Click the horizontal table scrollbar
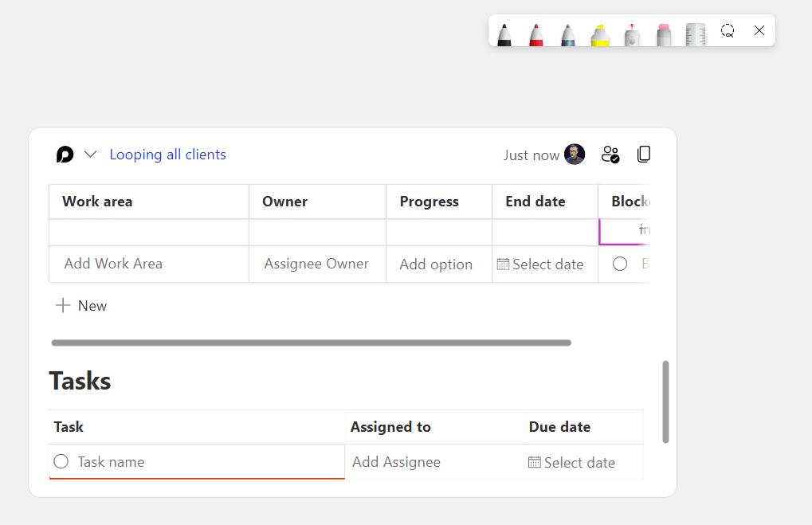Image resolution: width=812 pixels, height=525 pixels. click(x=311, y=343)
